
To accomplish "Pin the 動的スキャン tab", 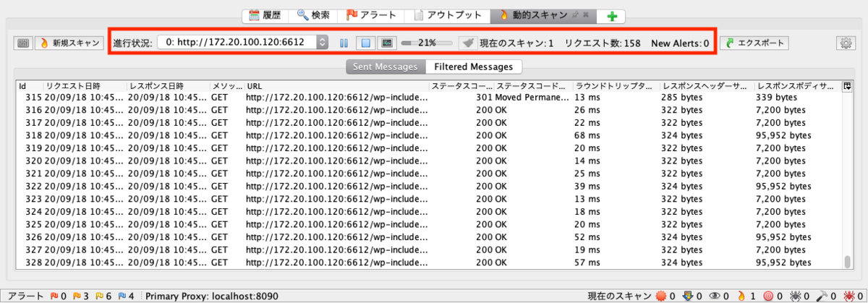I will coord(576,14).
